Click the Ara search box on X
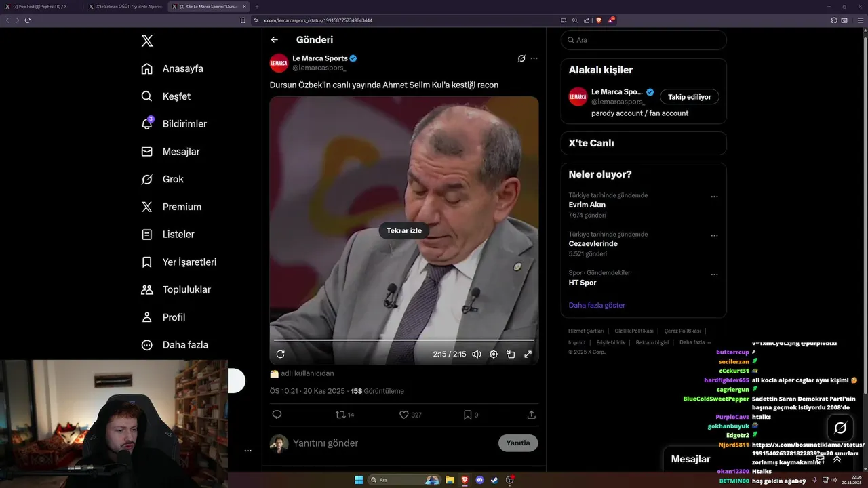The width and height of the screenshot is (868, 488). [644, 40]
